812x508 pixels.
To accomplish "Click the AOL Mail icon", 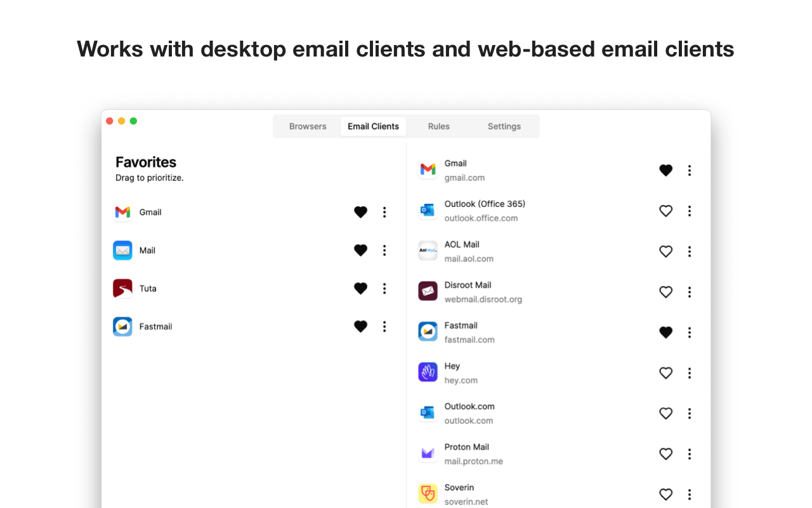I will (428, 251).
